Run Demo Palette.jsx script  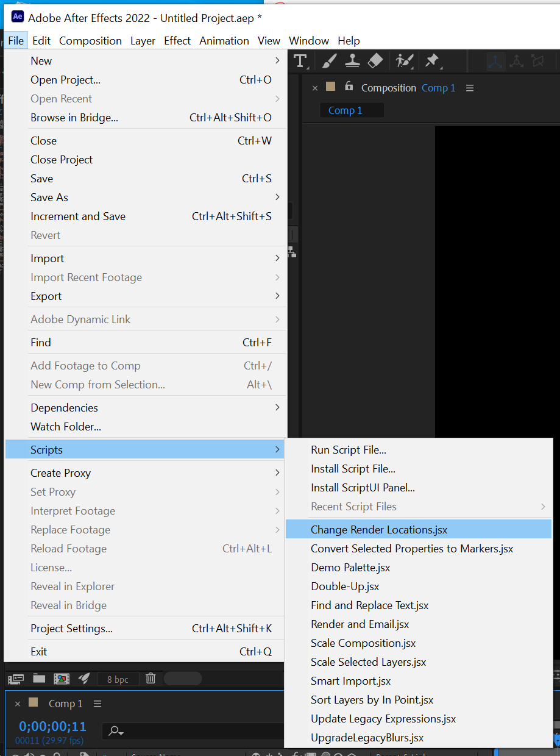pyautogui.click(x=419, y=568)
